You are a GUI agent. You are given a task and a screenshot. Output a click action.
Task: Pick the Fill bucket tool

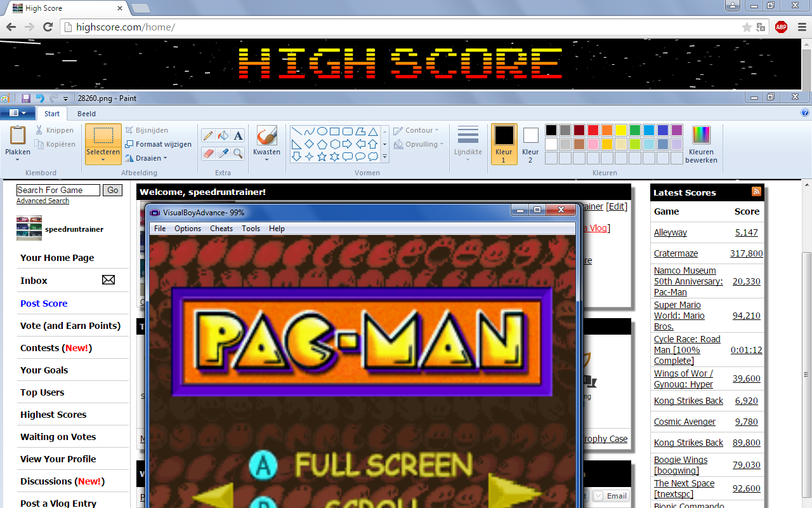(223, 135)
